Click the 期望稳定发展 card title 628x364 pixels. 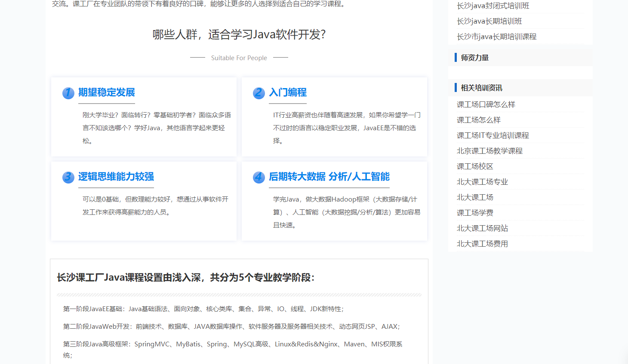(x=107, y=92)
